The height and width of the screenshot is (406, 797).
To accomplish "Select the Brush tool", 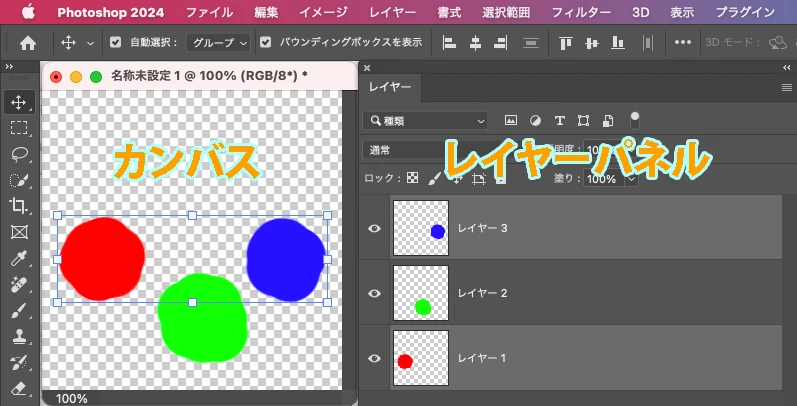I will point(19,310).
